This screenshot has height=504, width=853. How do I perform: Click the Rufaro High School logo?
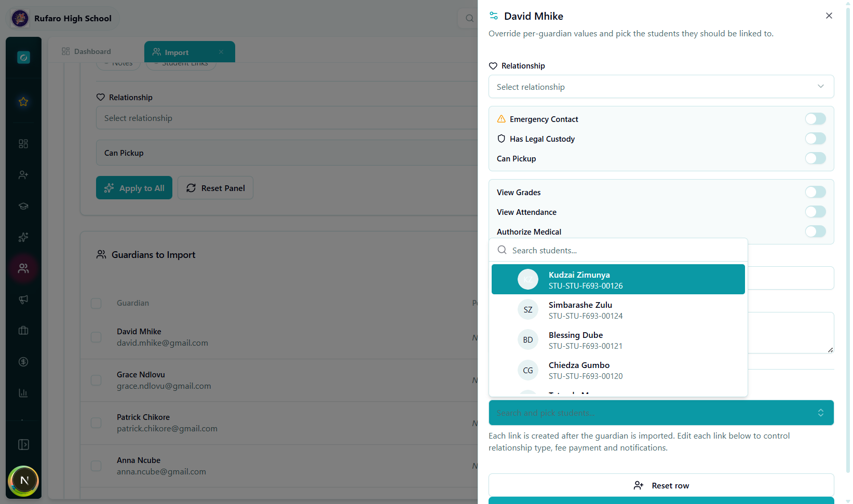point(20,18)
